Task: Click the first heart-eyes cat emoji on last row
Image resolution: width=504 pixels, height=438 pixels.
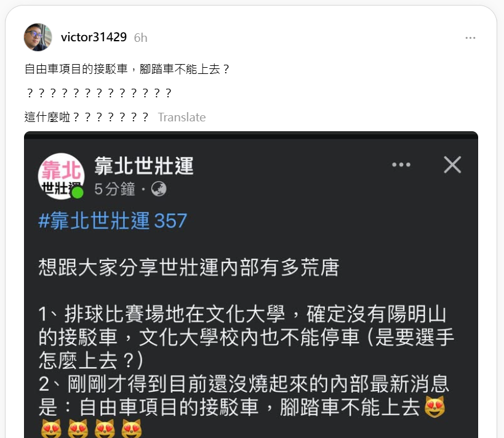Action: pos(52,429)
